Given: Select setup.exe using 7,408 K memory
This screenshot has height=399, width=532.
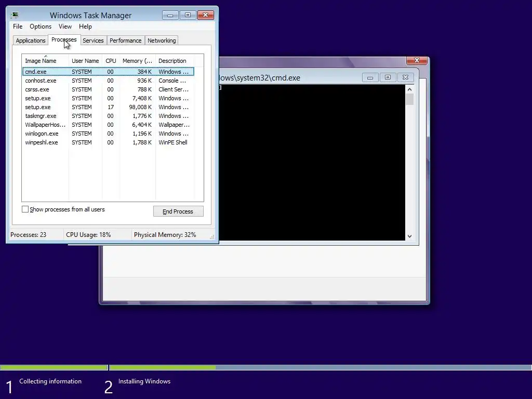Looking at the screenshot, I should pyautogui.click(x=108, y=98).
